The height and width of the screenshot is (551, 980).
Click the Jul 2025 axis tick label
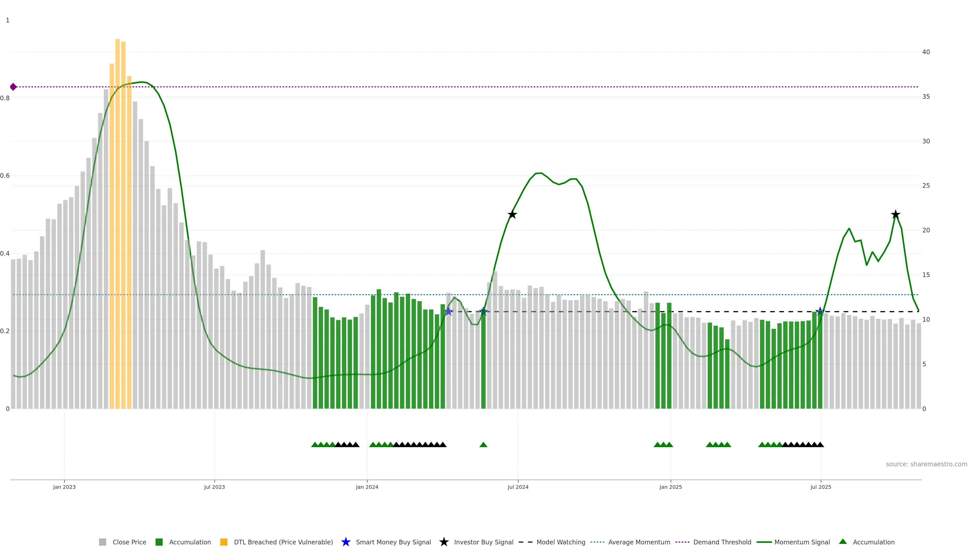point(820,487)
